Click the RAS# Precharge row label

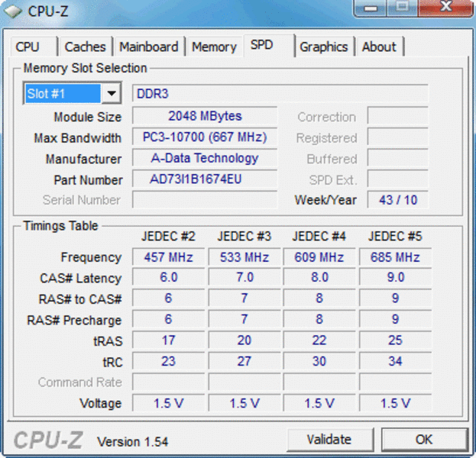pos(74,321)
